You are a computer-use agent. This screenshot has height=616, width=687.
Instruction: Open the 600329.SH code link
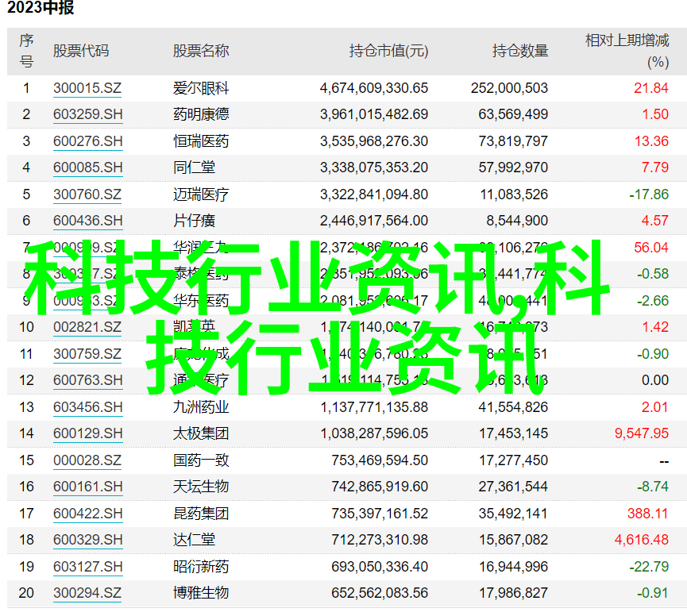tap(87, 540)
